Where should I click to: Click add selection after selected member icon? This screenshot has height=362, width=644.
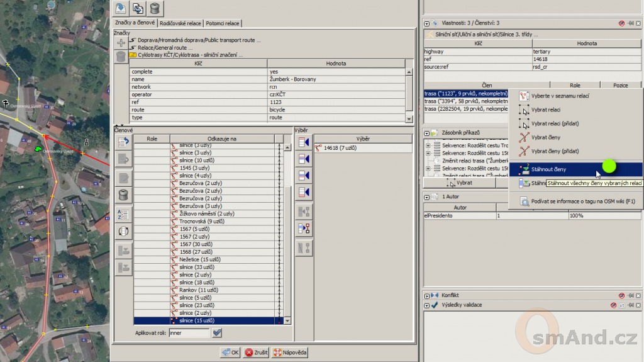pyautogui.click(x=304, y=176)
